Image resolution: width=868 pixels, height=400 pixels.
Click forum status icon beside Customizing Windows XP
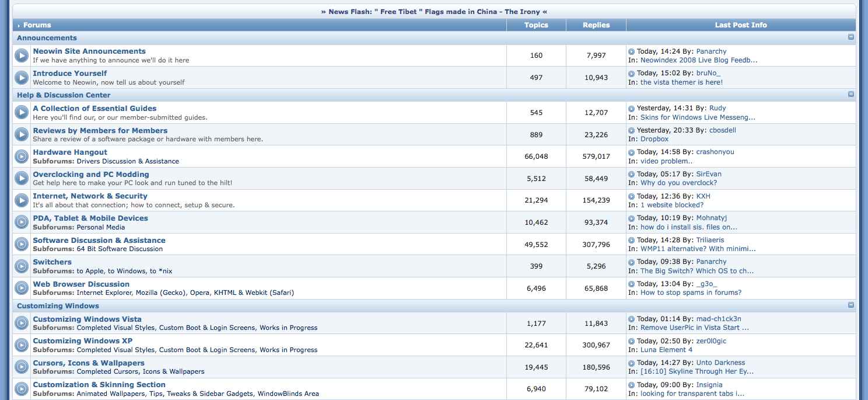pyautogui.click(x=22, y=345)
